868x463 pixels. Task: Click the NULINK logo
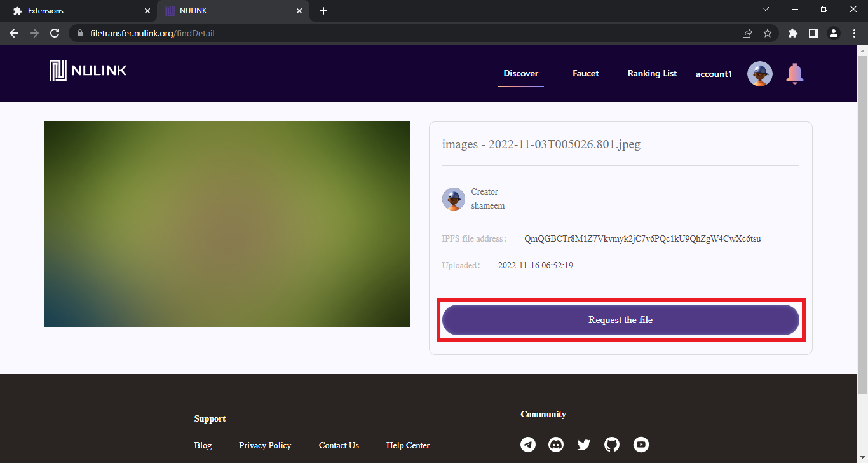88,71
